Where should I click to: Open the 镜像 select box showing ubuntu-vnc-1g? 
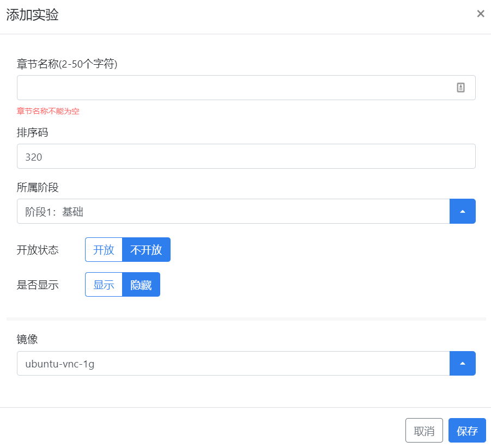pyautogui.click(x=233, y=364)
